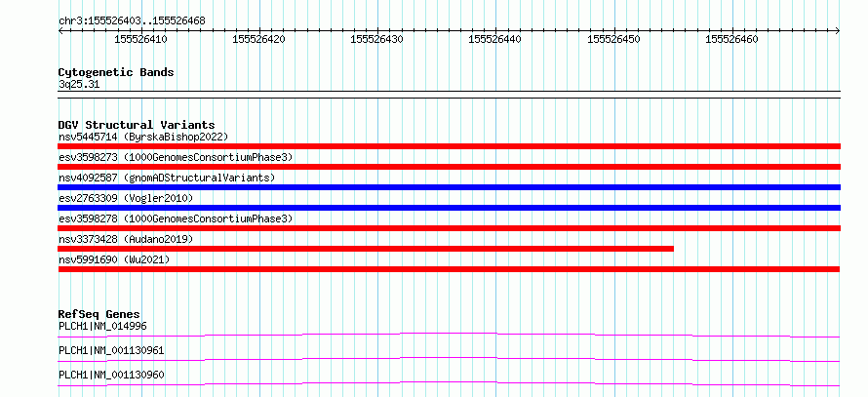Image resolution: width=868 pixels, height=397 pixels.
Task: Select the blue nsv4092587 variant bar
Action: pos(449,187)
